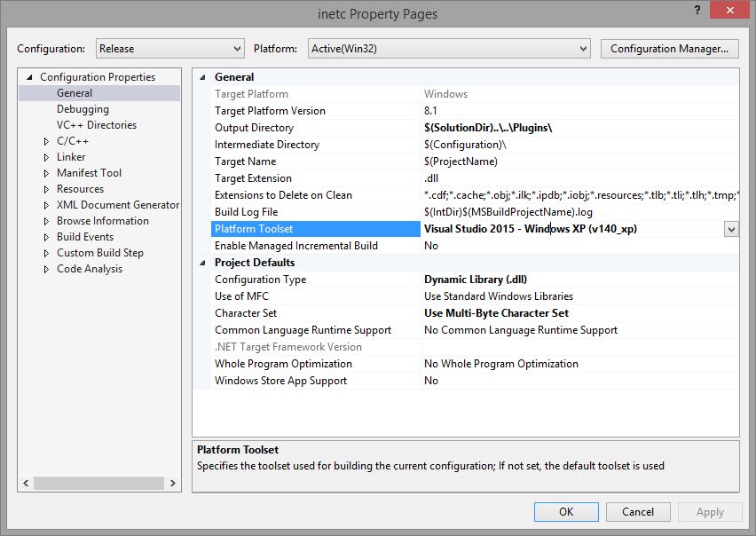Click the 8.1 platform version value
The height and width of the screenshot is (536, 756).
pos(430,111)
